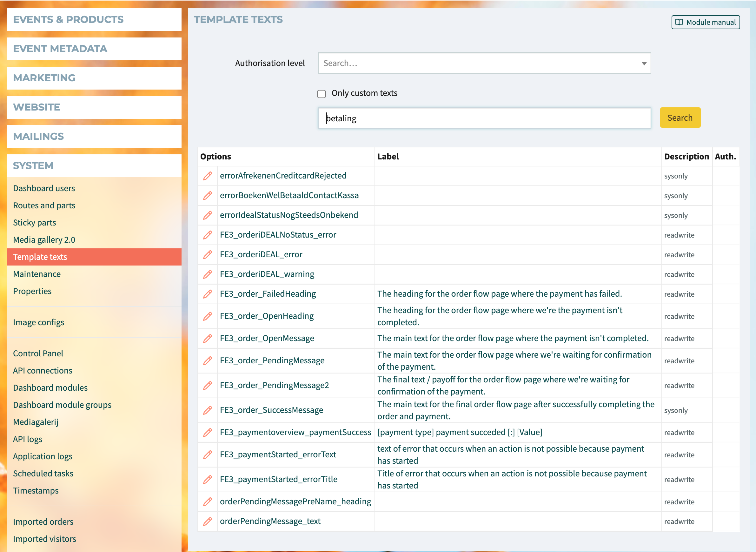Click pencil beside FE3_paymentoverview_paymentSuccess
This screenshot has height=552, width=756.
pos(207,432)
